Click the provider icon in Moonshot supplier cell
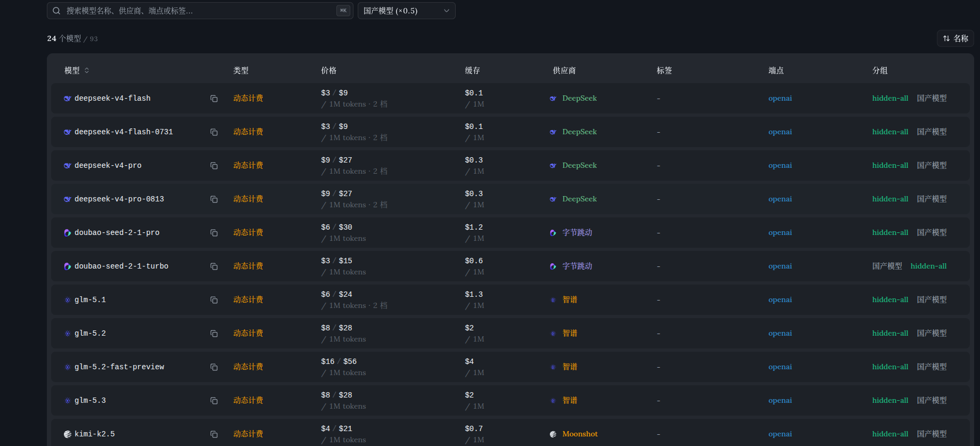Image resolution: width=980 pixels, height=446 pixels. point(553,434)
